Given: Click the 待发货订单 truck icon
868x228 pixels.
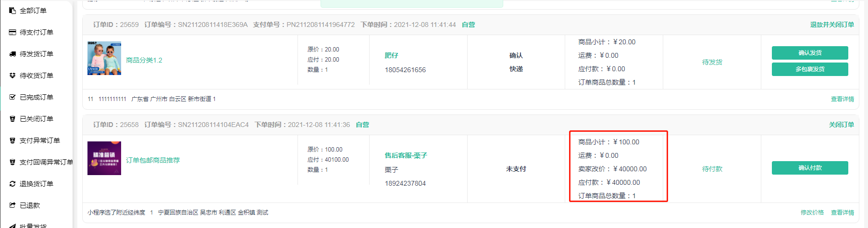Looking at the screenshot, I should (x=12, y=54).
